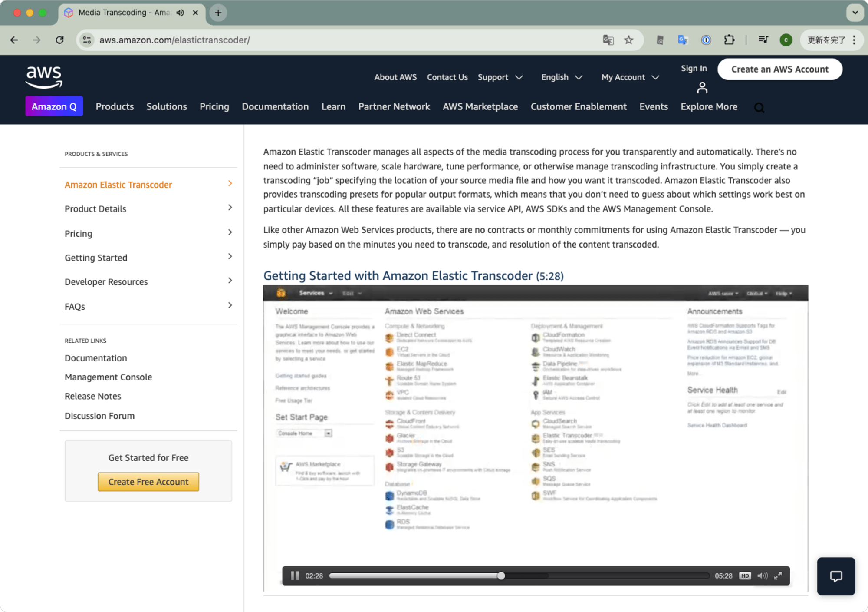Open a new browser tab
This screenshot has height=612, width=868.
pos(218,13)
